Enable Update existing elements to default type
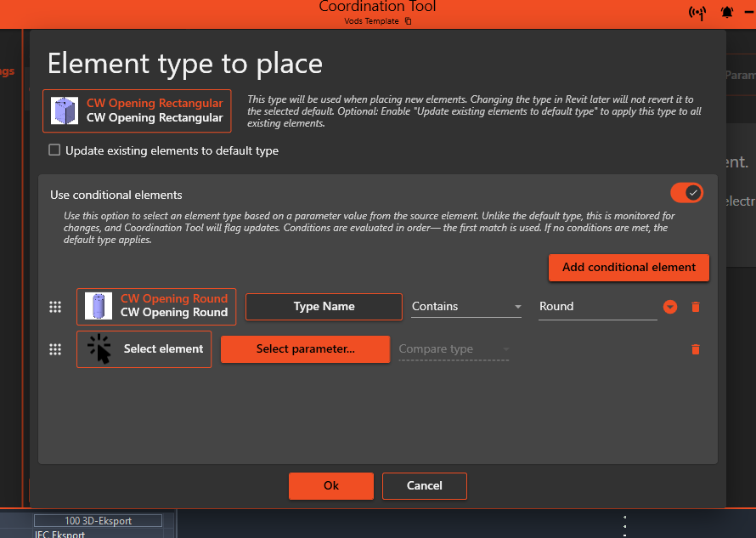Viewport: 756px width, 538px height. tap(54, 150)
